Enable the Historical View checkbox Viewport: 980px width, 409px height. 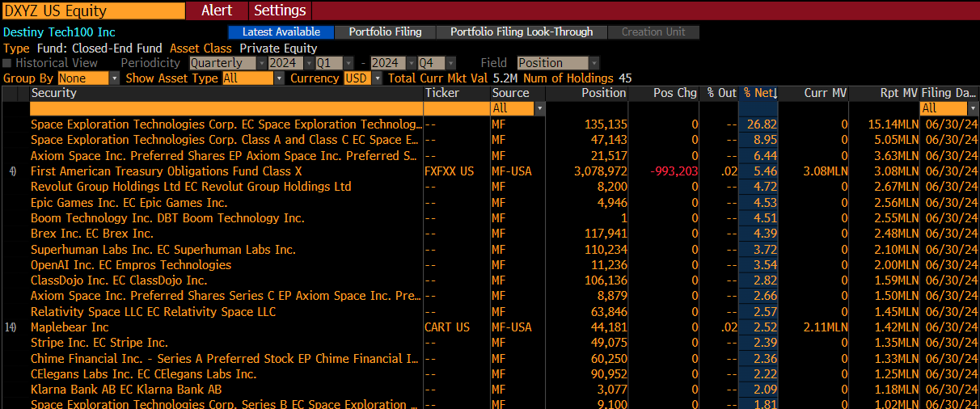tap(7, 63)
